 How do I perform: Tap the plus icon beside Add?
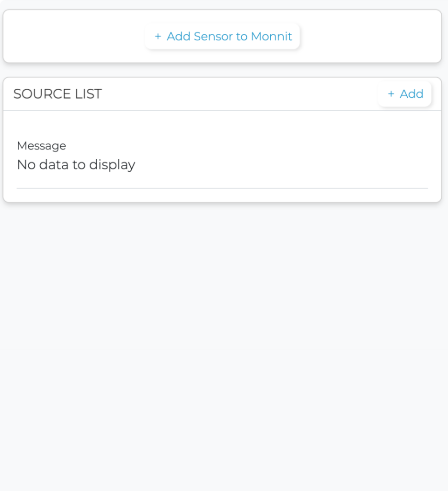tap(391, 94)
